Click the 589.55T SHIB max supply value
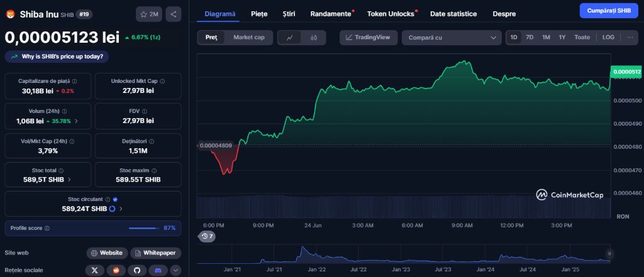Viewport: 644px width, 277px height. point(138,180)
